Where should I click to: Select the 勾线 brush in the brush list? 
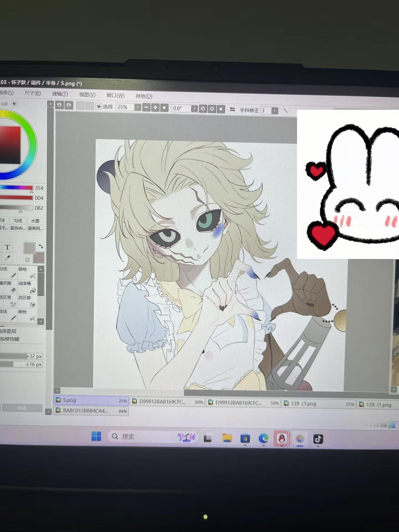8,272
